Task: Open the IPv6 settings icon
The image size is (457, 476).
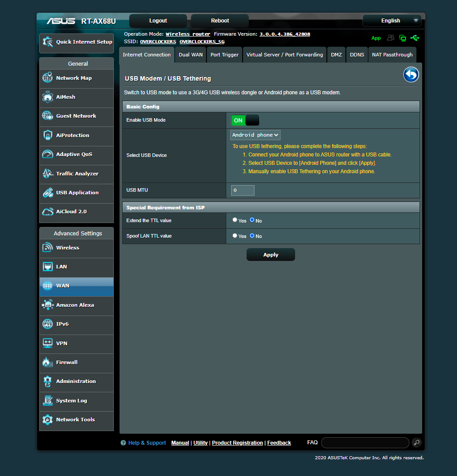Action: coord(48,324)
